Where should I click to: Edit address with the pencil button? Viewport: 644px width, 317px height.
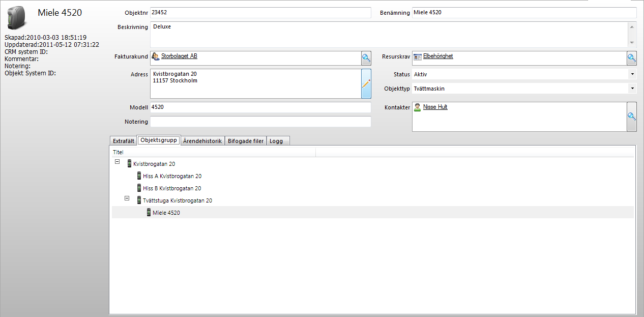(366, 83)
